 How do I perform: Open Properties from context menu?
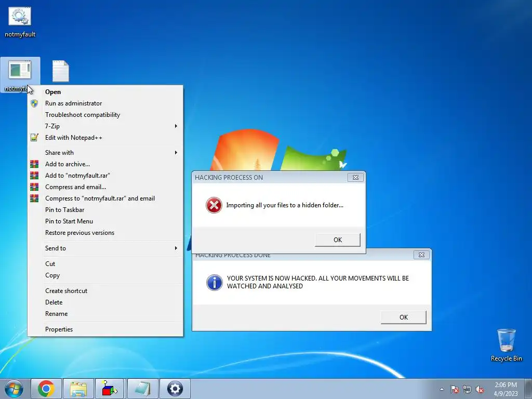(105, 329)
